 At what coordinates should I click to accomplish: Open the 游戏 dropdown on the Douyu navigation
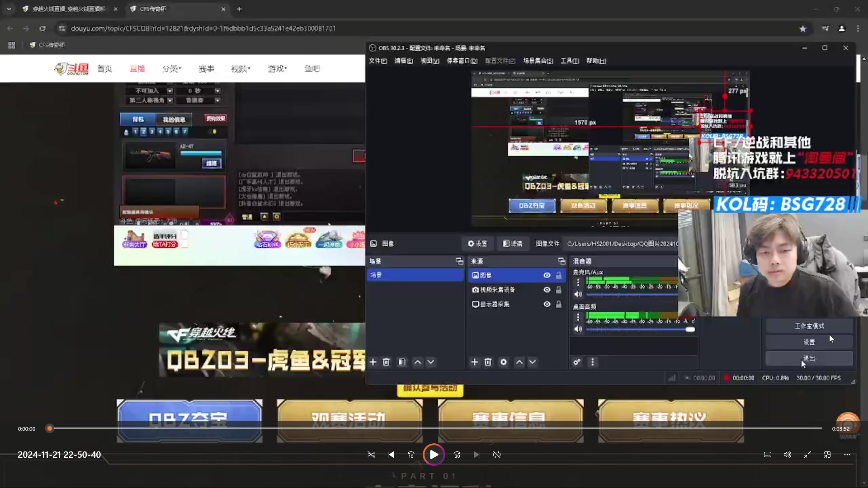(277, 69)
